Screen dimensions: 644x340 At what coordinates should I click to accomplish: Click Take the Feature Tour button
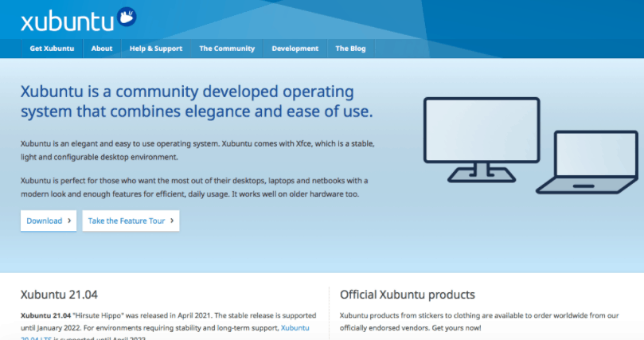[131, 221]
